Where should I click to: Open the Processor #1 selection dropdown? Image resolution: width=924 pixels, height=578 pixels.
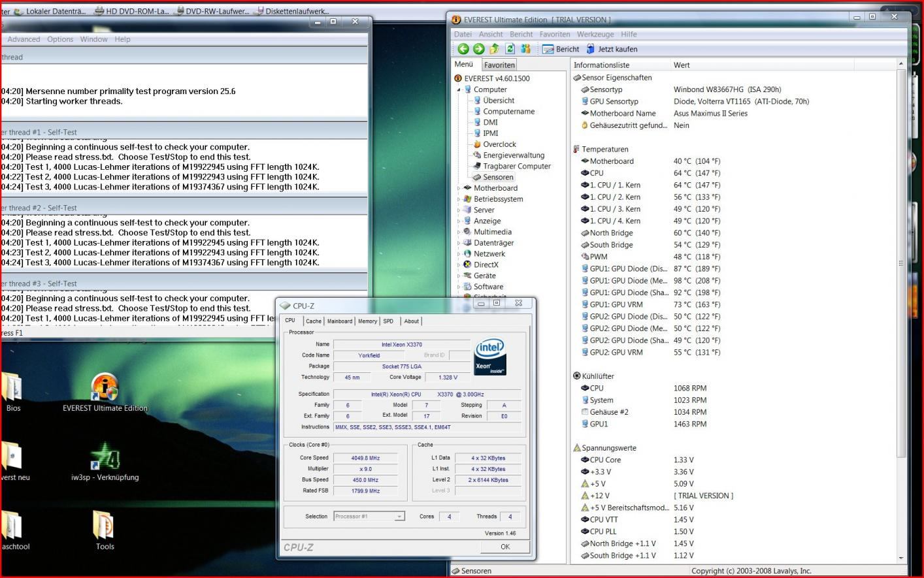click(369, 517)
